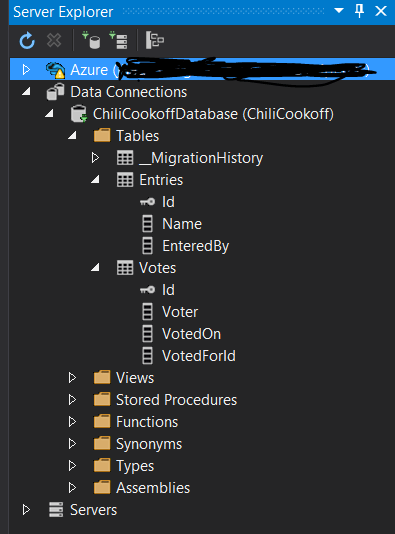Select the Synonyms folder

149,444
